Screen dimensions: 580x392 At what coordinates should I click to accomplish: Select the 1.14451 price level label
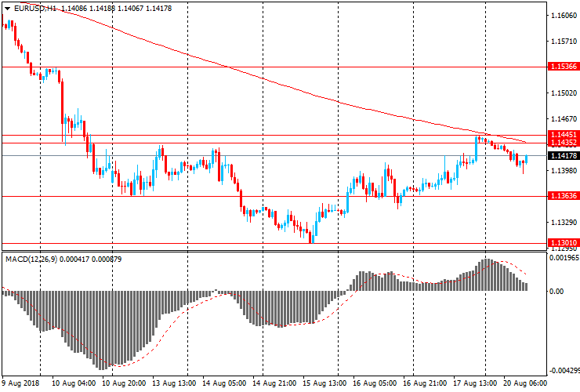click(x=564, y=135)
